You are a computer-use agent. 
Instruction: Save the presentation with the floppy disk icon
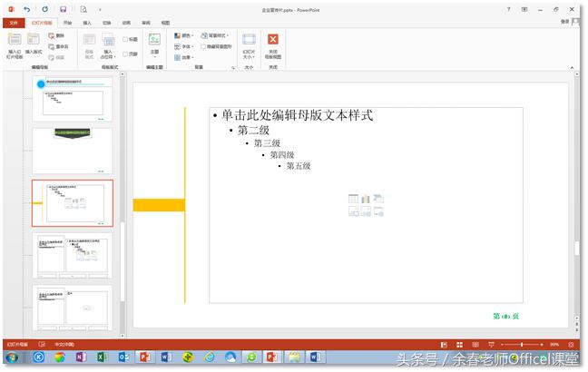63,9
